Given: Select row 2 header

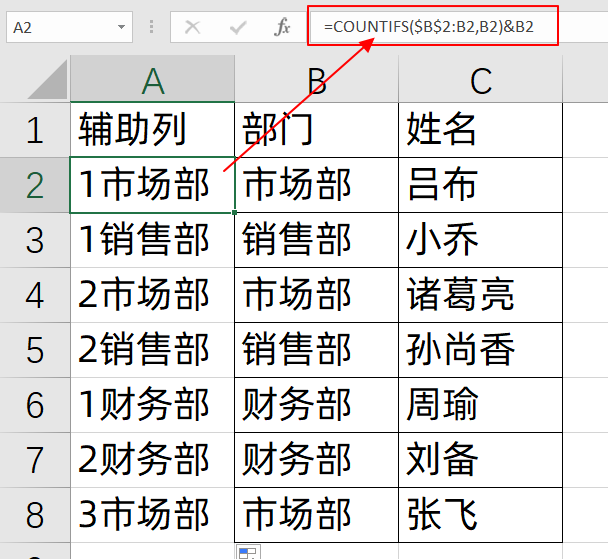Looking at the screenshot, I should [x=35, y=185].
